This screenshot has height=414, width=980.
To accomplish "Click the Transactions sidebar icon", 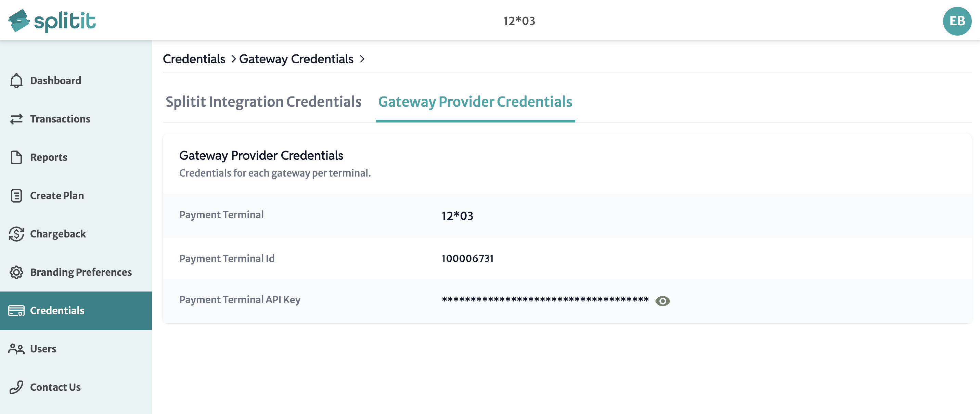I will tap(17, 118).
